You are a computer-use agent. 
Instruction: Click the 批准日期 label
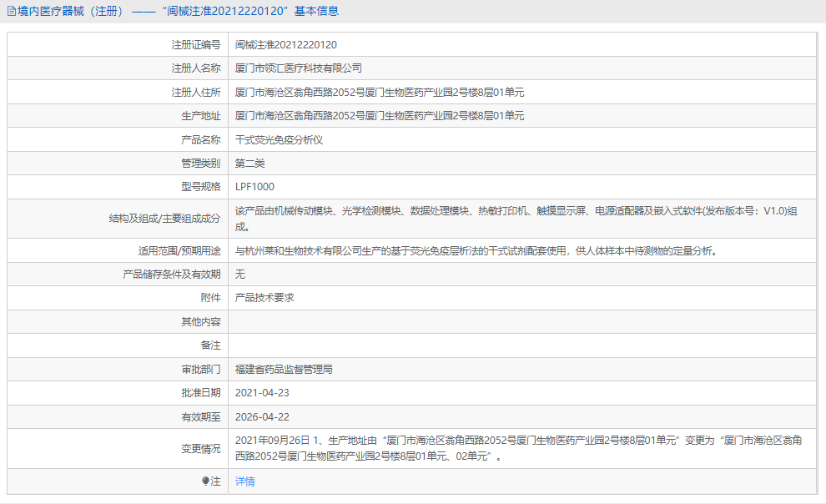point(201,393)
